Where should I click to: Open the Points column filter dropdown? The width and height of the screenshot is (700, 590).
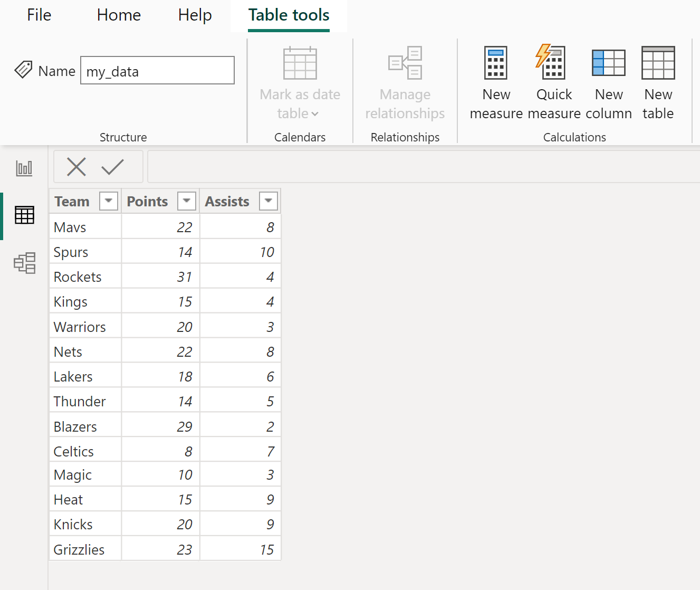(x=187, y=201)
